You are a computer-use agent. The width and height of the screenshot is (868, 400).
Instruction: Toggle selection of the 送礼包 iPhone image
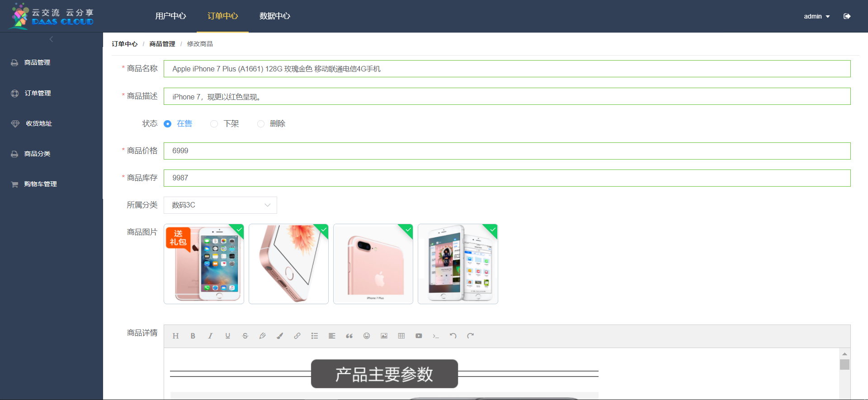(204, 264)
